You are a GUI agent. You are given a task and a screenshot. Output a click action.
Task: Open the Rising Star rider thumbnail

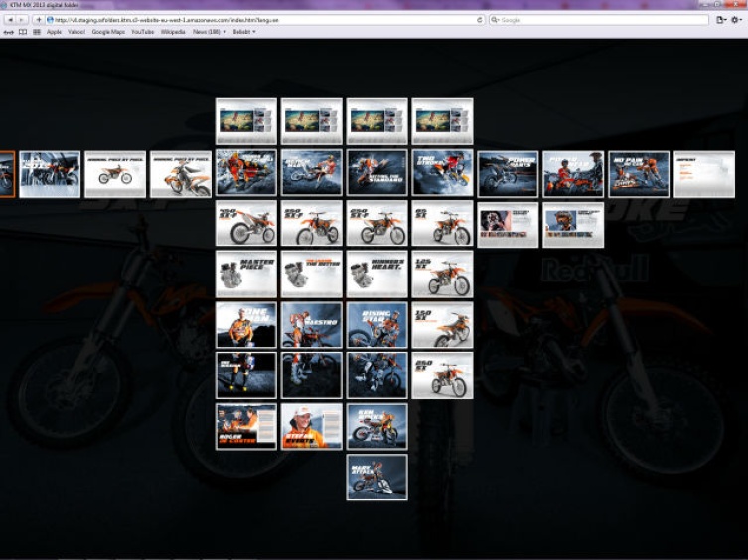point(376,325)
